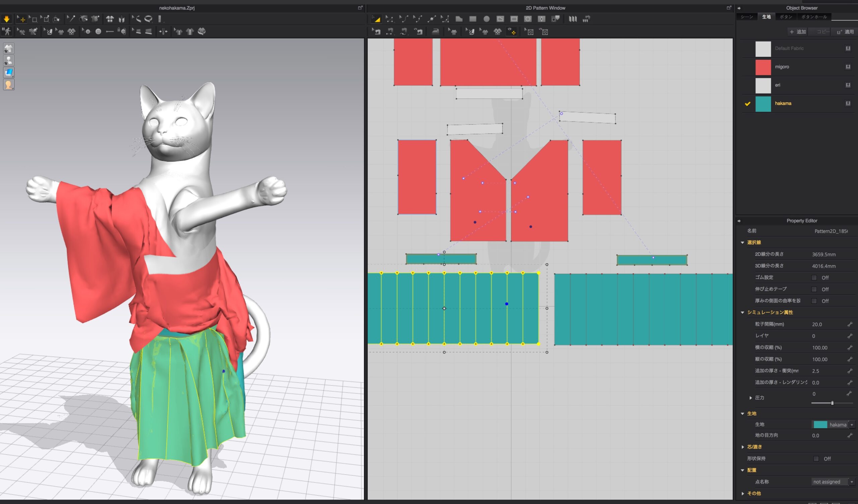Click the yellow Simulate arrow icon
Image resolution: width=858 pixels, height=504 pixels.
[6, 19]
